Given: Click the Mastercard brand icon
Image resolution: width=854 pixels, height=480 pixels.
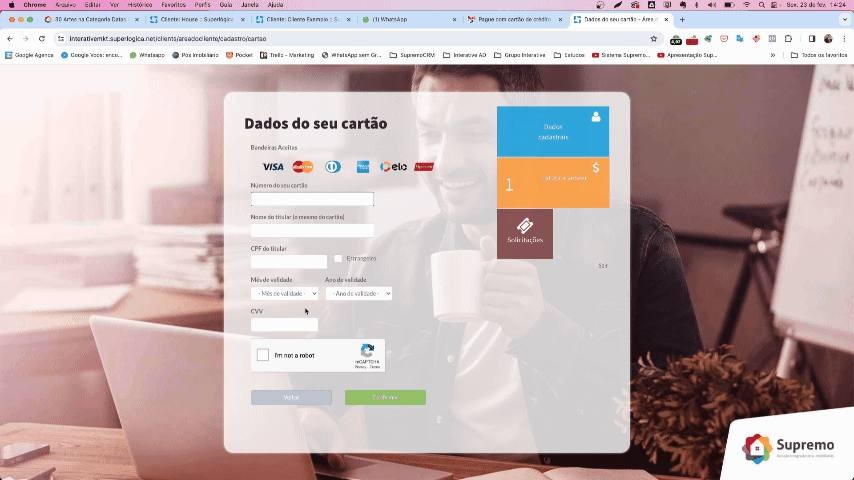Looking at the screenshot, I should (x=303, y=167).
